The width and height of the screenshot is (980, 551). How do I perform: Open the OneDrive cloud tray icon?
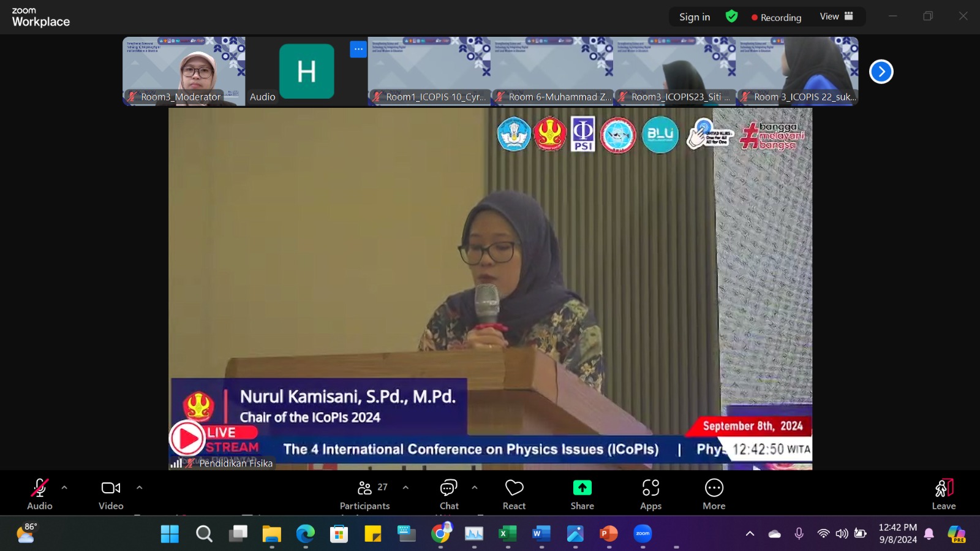point(775,534)
